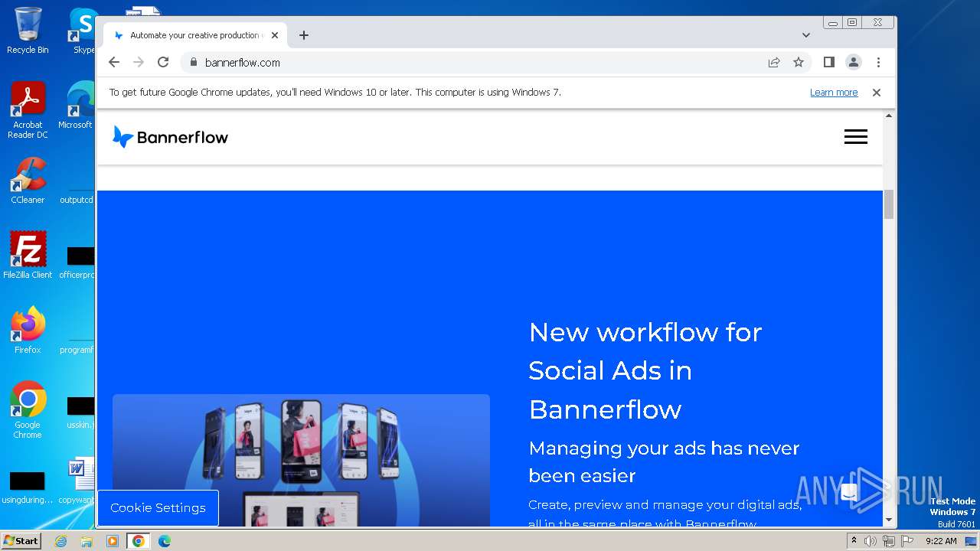This screenshot has height=551, width=980.
Task: Open Learn more link
Action: (834, 93)
